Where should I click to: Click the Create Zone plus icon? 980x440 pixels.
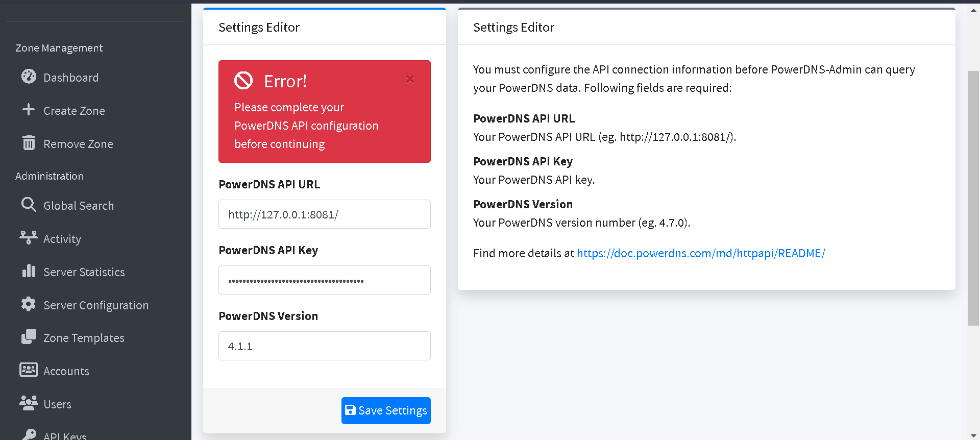coord(29,110)
